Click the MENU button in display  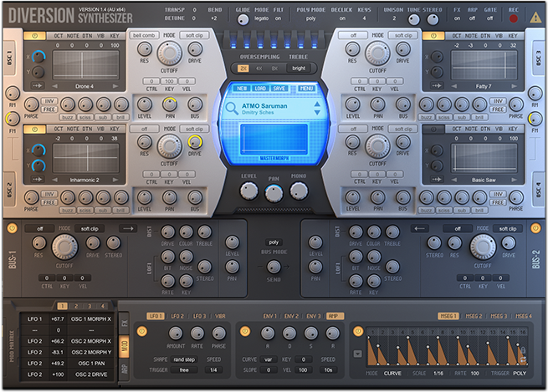click(x=306, y=89)
